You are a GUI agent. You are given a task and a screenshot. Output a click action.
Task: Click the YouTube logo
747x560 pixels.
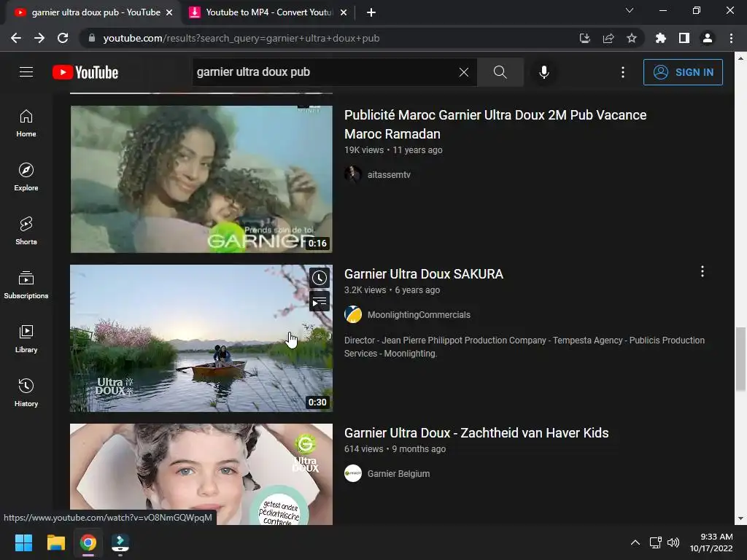tap(85, 72)
